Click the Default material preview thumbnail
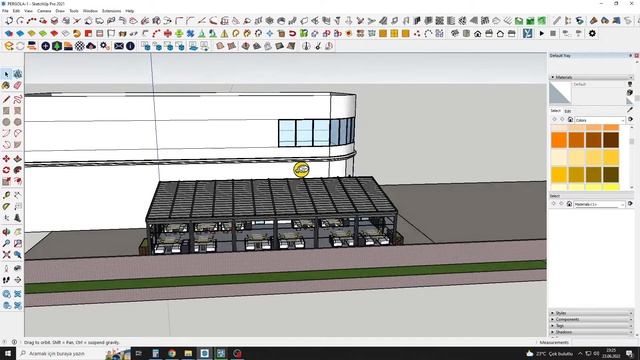This screenshot has width=640, height=360. pyautogui.click(x=560, y=93)
